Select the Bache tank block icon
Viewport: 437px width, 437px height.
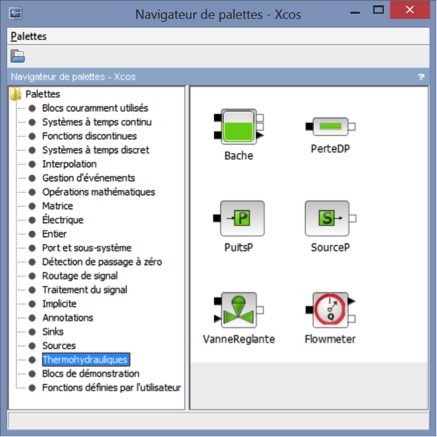pos(239,127)
